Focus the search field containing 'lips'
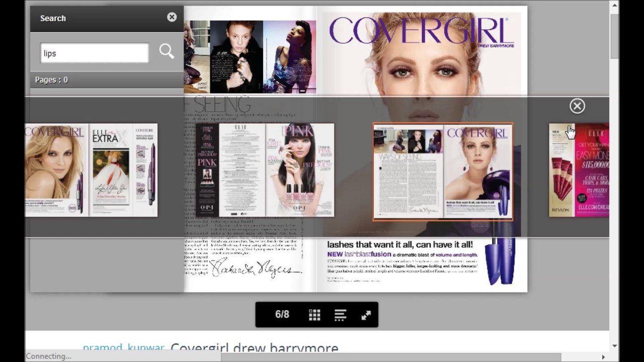 95,53
